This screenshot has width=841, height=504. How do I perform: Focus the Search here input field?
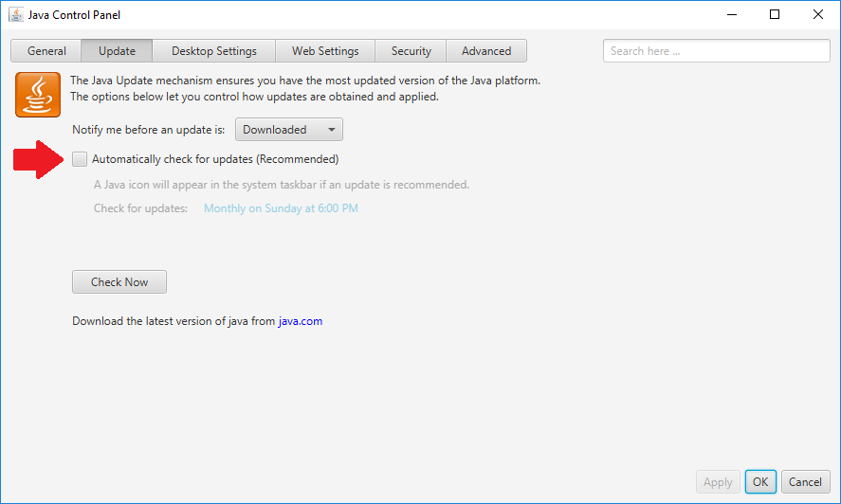click(717, 51)
